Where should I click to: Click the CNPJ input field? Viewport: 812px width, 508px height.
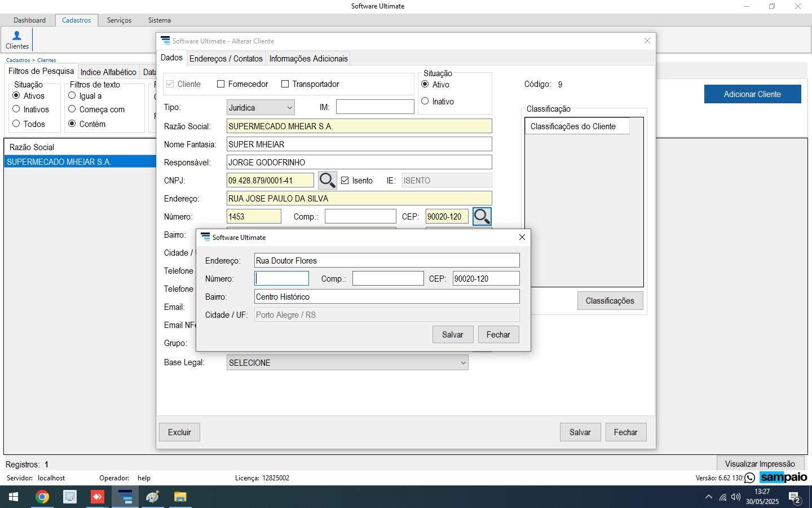pyautogui.click(x=270, y=180)
